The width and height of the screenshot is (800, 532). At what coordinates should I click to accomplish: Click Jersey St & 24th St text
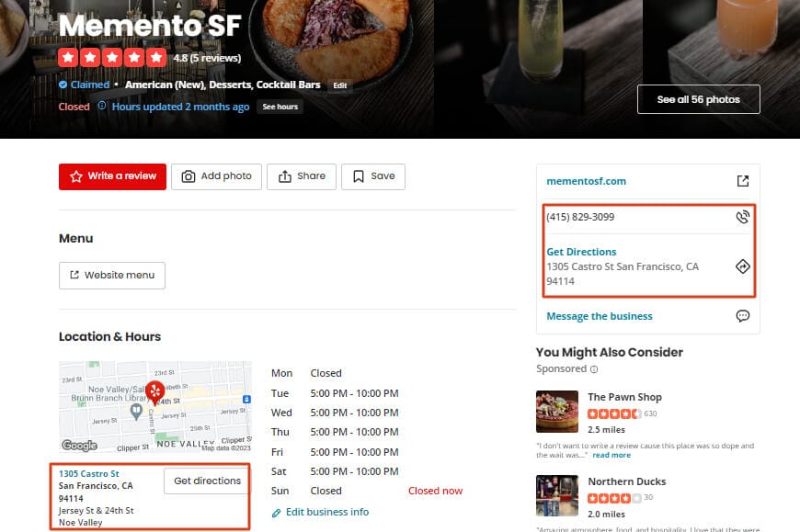tap(96, 511)
